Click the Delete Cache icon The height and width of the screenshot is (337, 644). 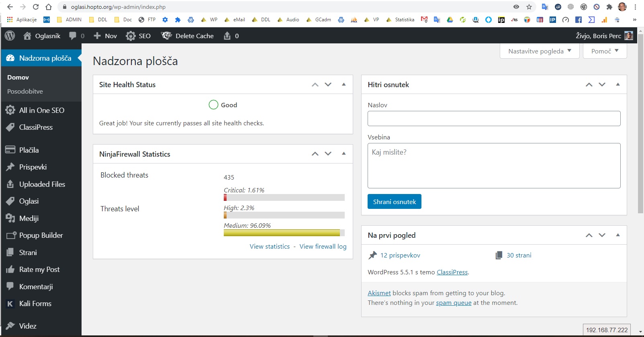point(166,36)
